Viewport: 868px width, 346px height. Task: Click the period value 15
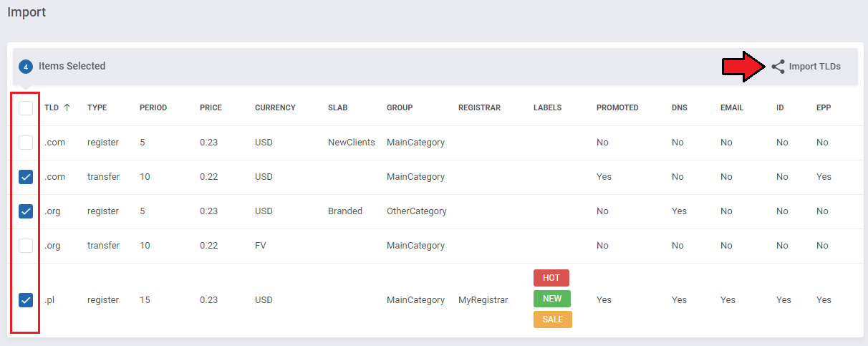coord(145,300)
